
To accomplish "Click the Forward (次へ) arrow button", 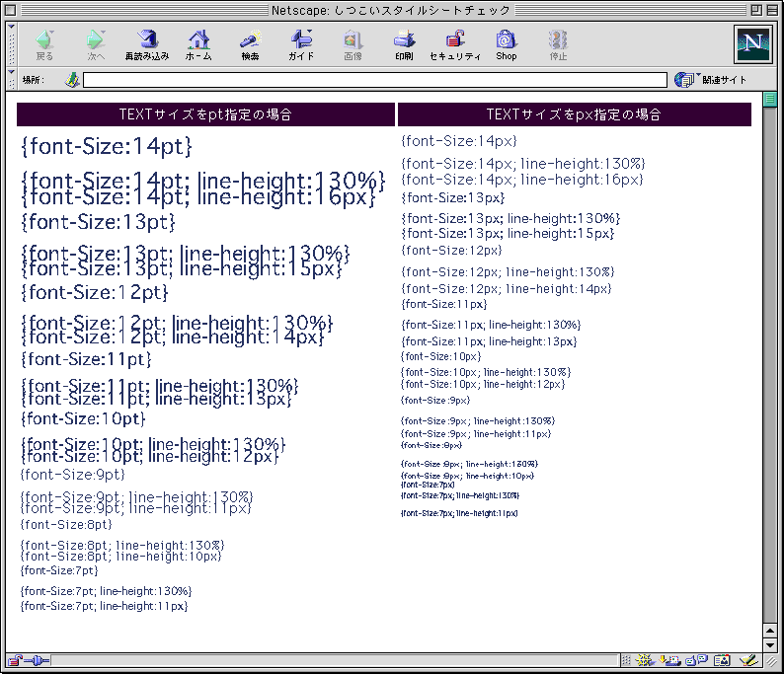I will click(x=96, y=45).
